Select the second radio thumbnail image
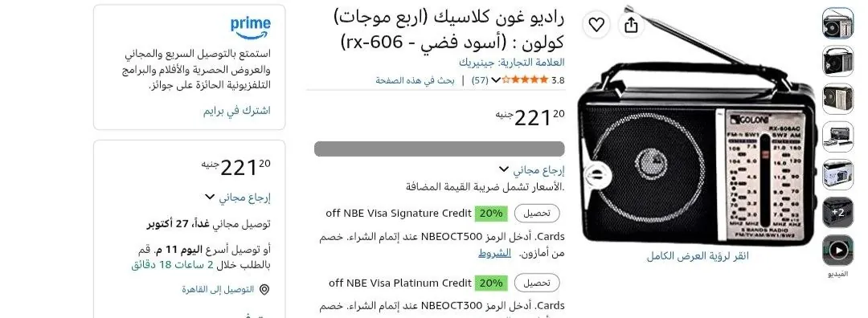This screenshot has height=318, width=868. point(837,61)
